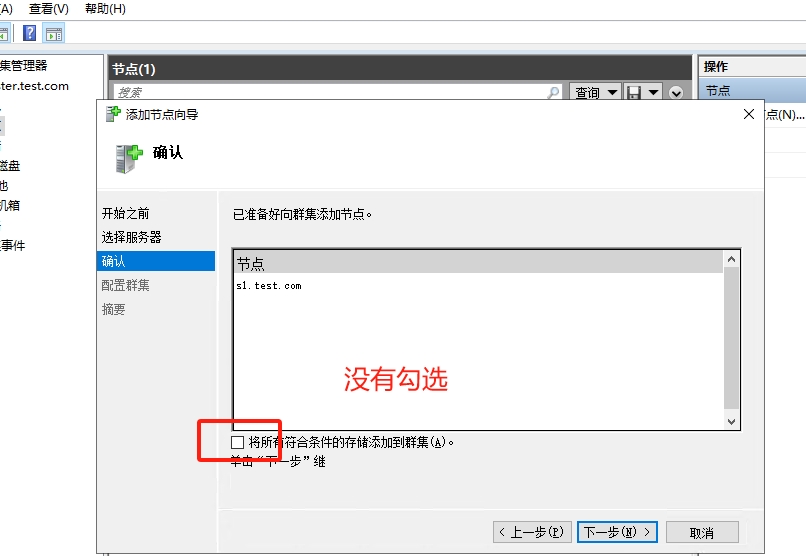Image resolution: width=806 pixels, height=556 pixels.
Task: Open the 查看(V) menu
Action: tap(49, 9)
